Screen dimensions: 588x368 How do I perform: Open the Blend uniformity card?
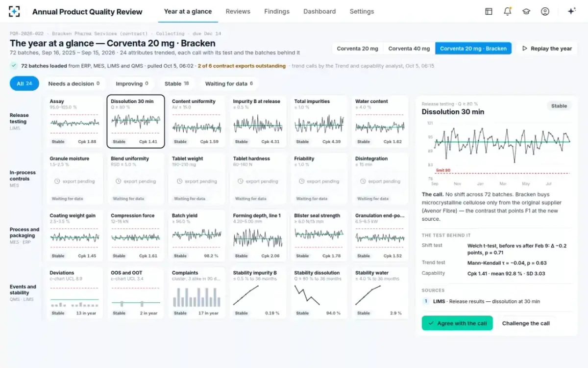click(x=136, y=179)
